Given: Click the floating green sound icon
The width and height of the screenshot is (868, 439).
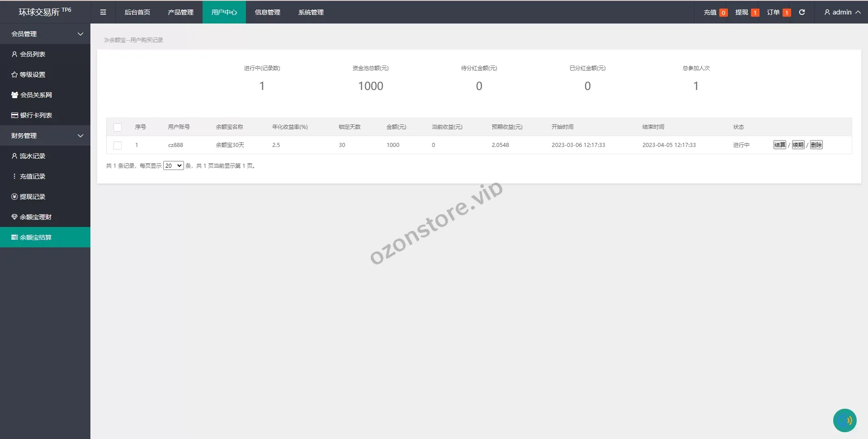Looking at the screenshot, I should point(844,420).
